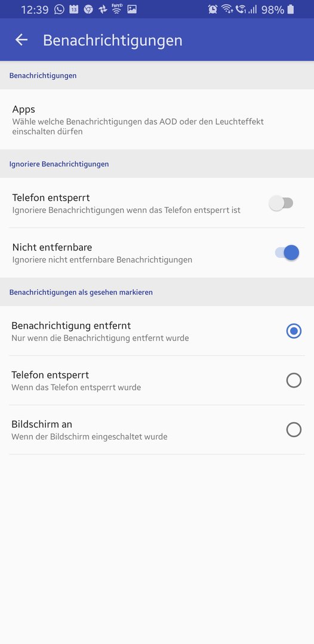This screenshot has width=314, height=644.
Task: Enable the Telefon entsperrt ignore toggle
Action: [x=281, y=203]
